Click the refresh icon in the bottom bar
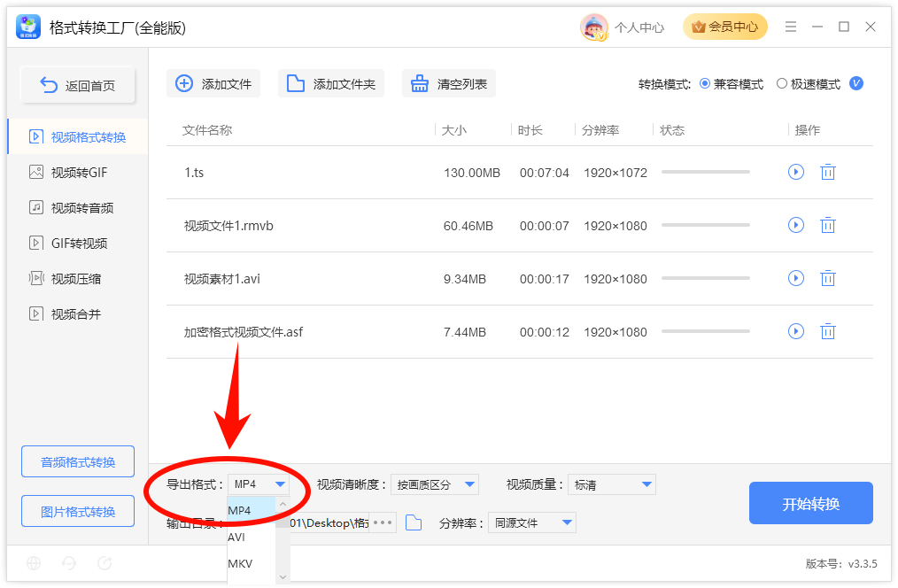The width and height of the screenshot is (898, 588). [105, 563]
